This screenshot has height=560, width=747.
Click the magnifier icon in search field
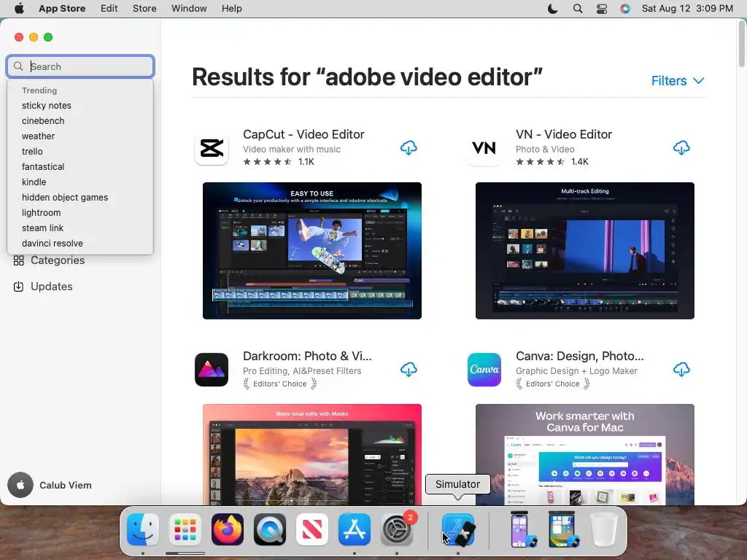click(18, 66)
